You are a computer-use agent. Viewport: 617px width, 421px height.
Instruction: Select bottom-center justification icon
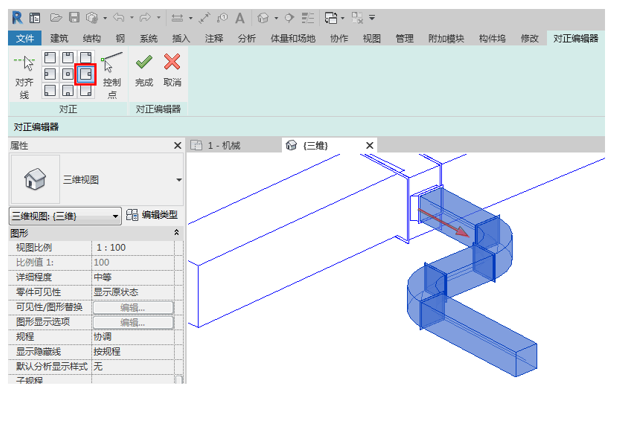click(68, 90)
